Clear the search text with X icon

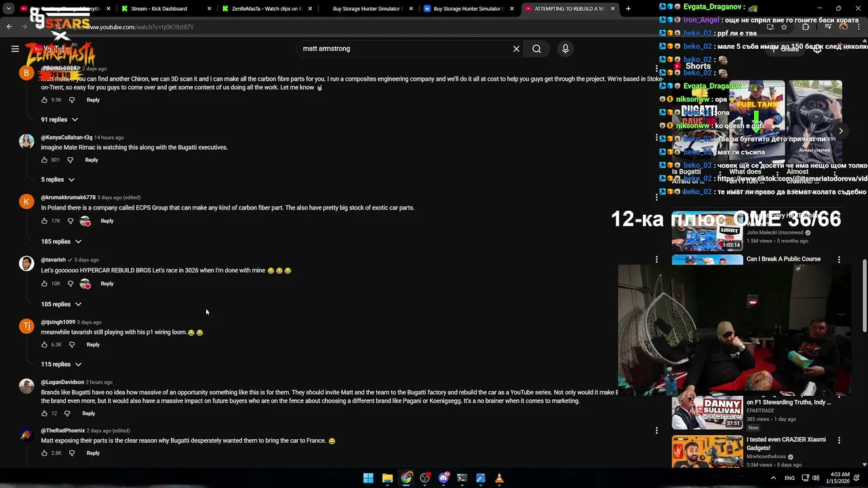[x=516, y=49]
